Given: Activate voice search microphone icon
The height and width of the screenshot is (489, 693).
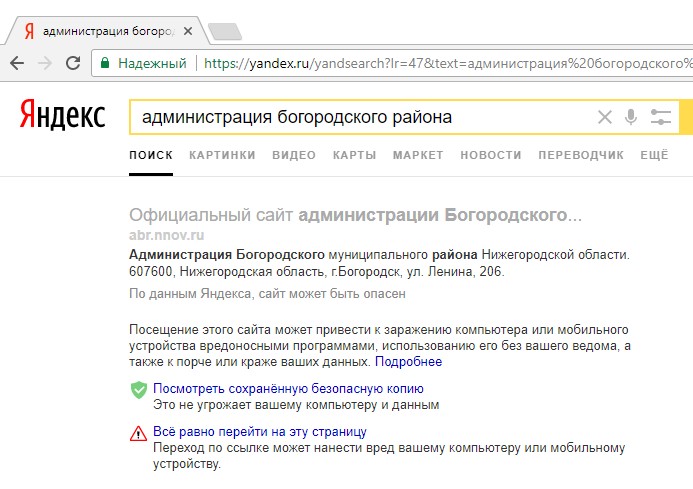Looking at the screenshot, I should click(x=631, y=117).
